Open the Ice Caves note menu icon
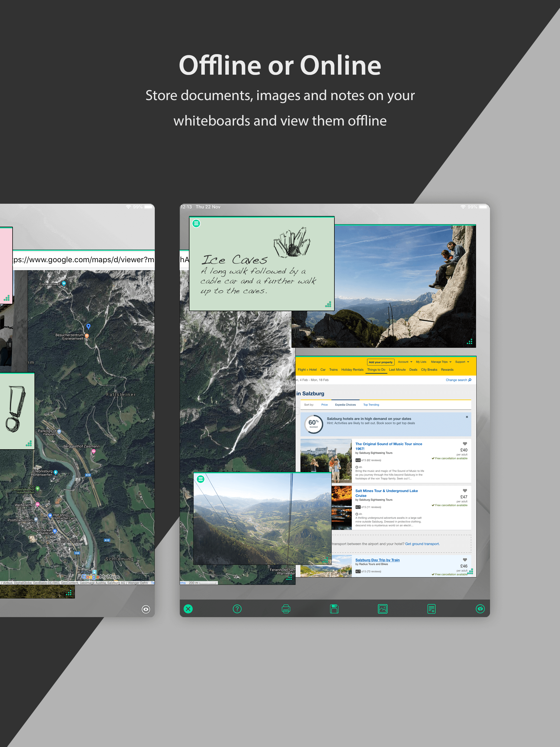Image resolution: width=560 pixels, height=747 pixels. tap(196, 223)
